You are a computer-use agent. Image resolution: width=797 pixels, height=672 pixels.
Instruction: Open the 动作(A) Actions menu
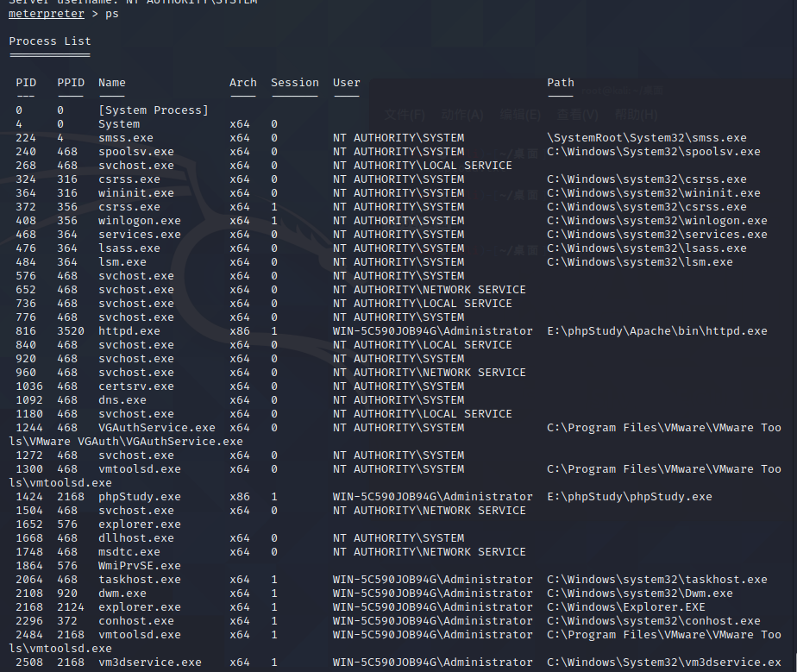tap(462, 115)
